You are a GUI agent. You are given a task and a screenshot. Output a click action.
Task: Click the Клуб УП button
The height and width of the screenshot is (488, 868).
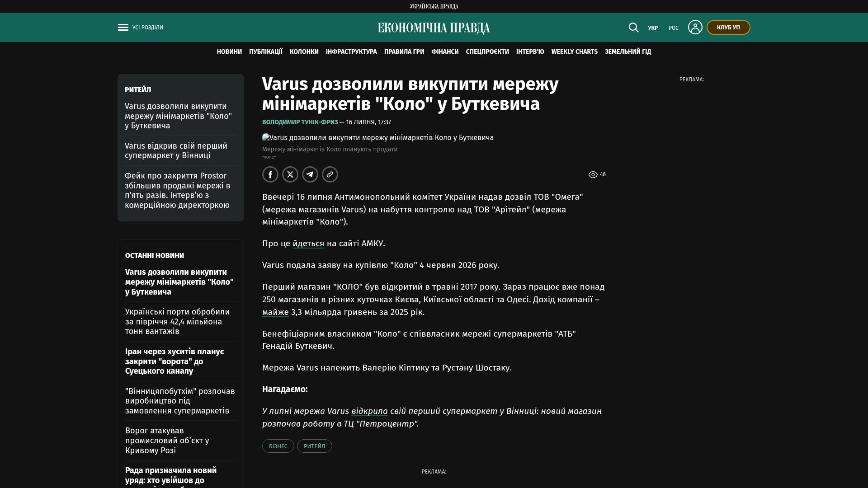[x=728, y=28]
